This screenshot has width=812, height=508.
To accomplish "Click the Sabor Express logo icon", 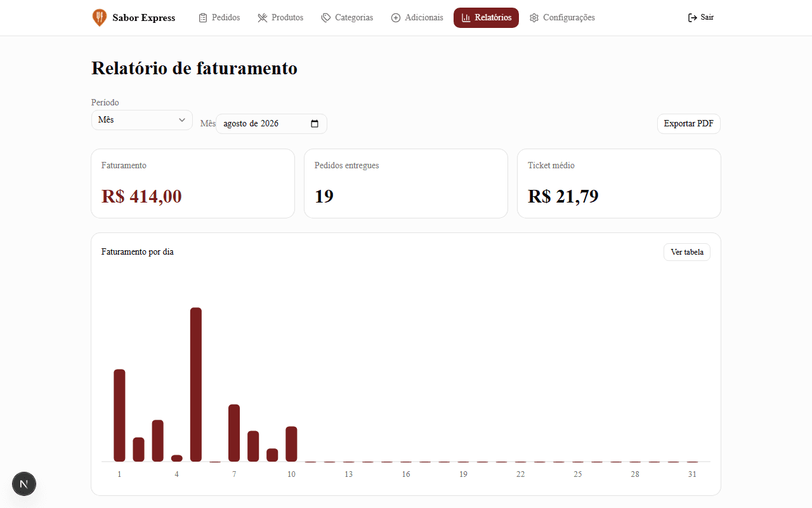I will point(100,18).
